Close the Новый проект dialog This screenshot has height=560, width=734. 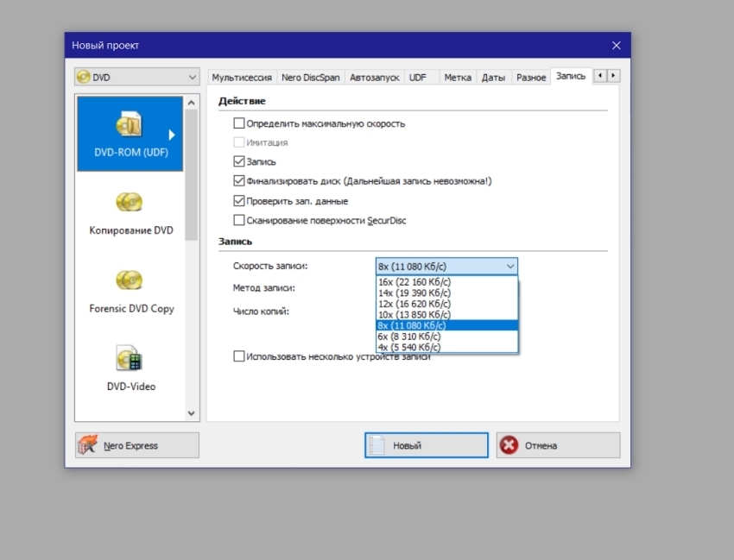[x=616, y=45]
